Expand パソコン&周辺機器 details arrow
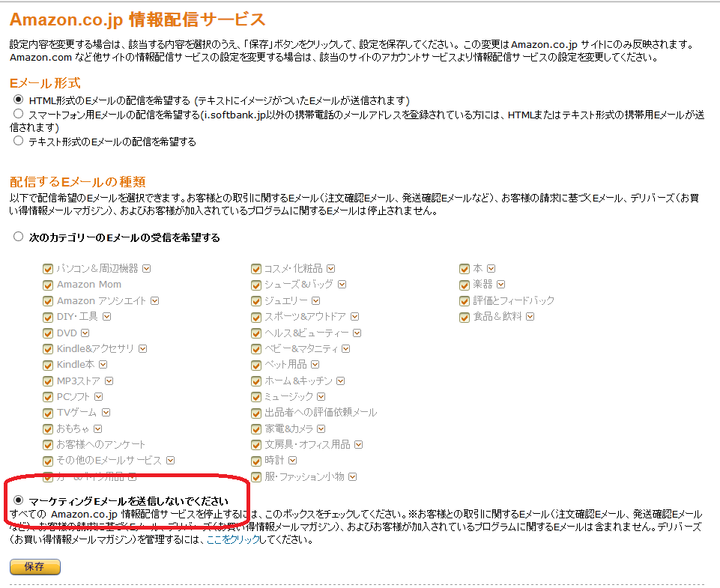720x588 pixels. click(147, 268)
